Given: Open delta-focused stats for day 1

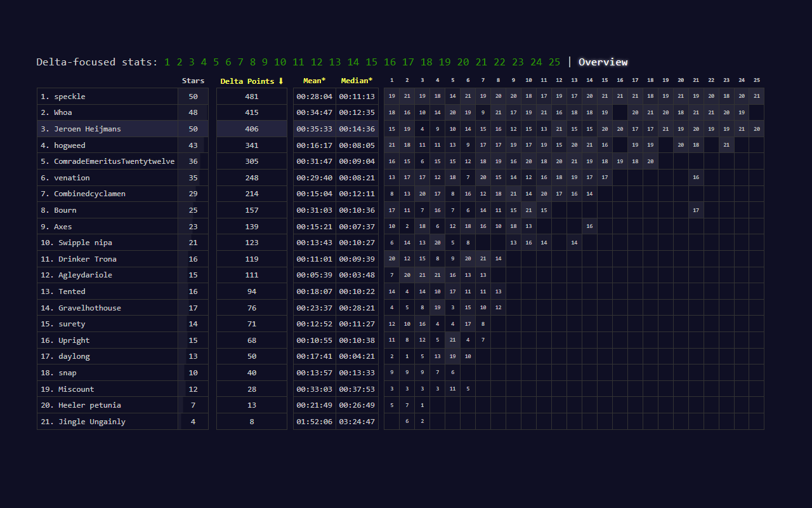Looking at the screenshot, I should coord(167,62).
